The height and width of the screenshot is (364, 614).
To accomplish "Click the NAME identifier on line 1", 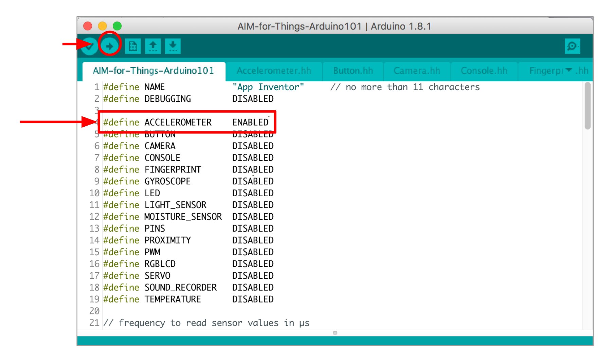I will [x=155, y=87].
